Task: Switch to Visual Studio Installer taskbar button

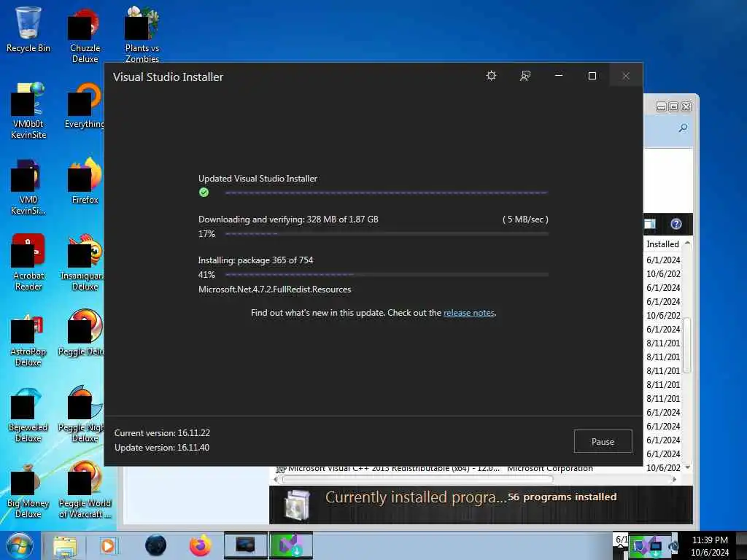Action: pyautogui.click(x=291, y=545)
